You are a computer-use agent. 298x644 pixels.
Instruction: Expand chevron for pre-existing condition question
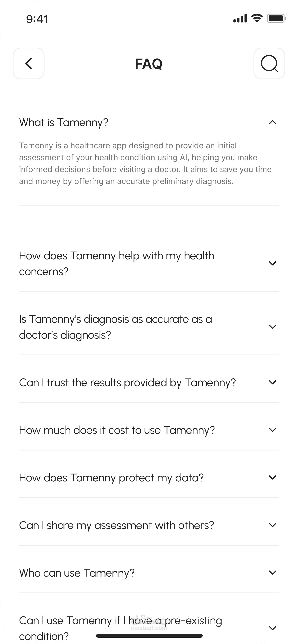click(272, 628)
